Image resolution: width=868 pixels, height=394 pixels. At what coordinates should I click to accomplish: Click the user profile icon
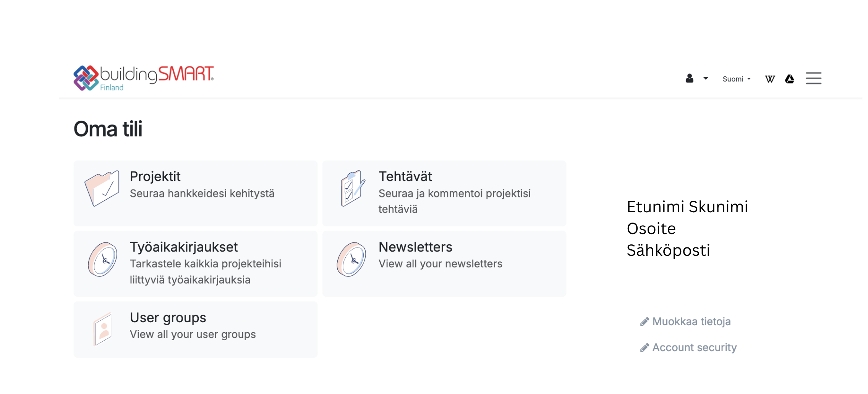tap(689, 79)
